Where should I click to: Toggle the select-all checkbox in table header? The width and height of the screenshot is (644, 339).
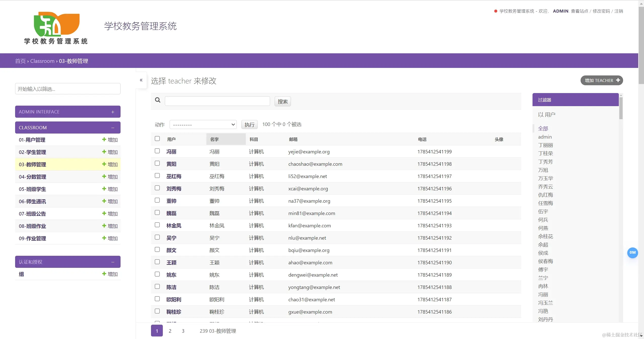click(157, 139)
